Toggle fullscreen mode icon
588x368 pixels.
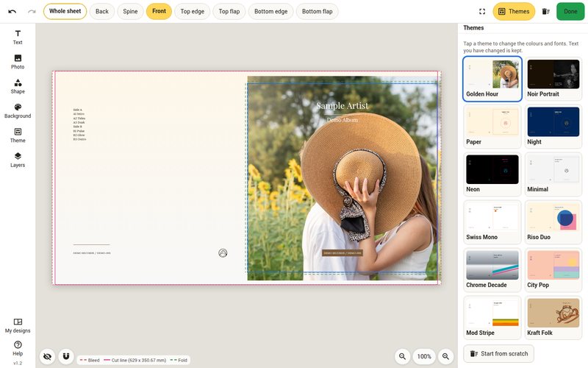pos(482,12)
